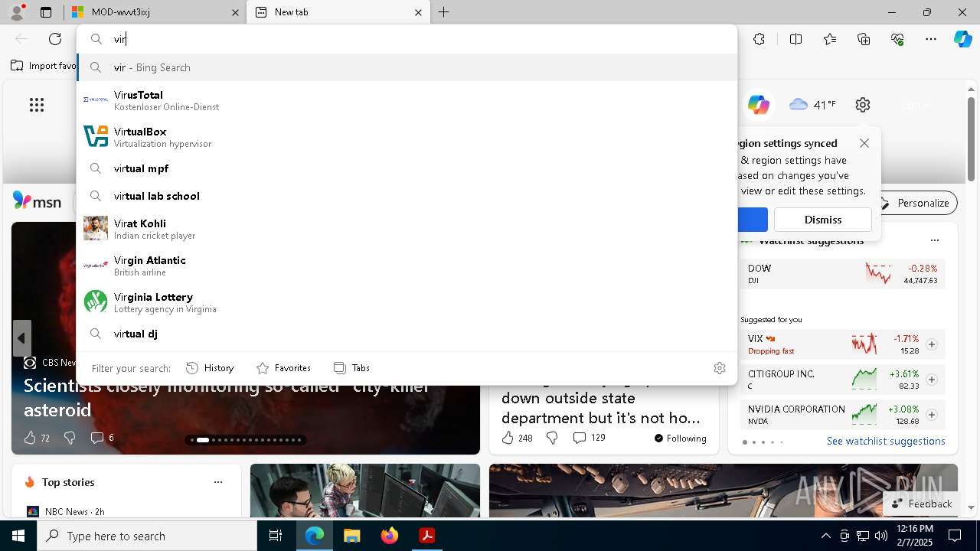Click DOW stock row

842,274
